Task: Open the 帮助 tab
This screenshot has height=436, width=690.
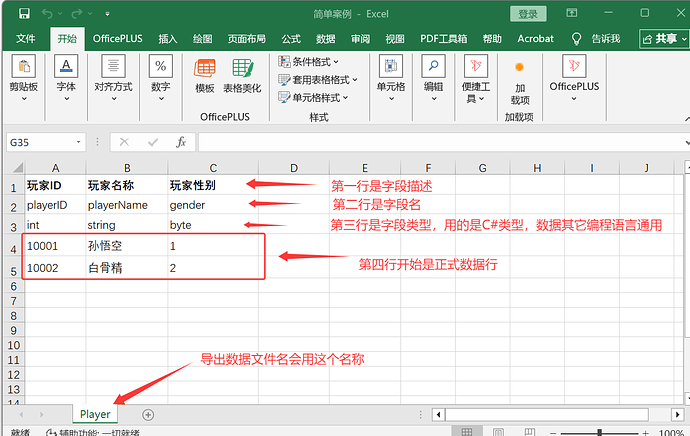Action: [x=492, y=39]
